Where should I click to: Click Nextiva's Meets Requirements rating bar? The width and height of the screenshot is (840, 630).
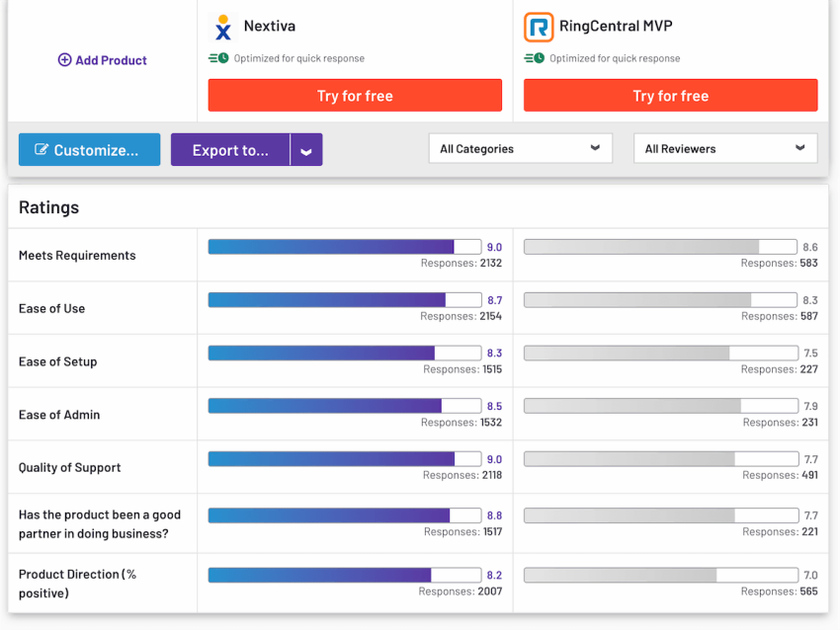[345, 247]
